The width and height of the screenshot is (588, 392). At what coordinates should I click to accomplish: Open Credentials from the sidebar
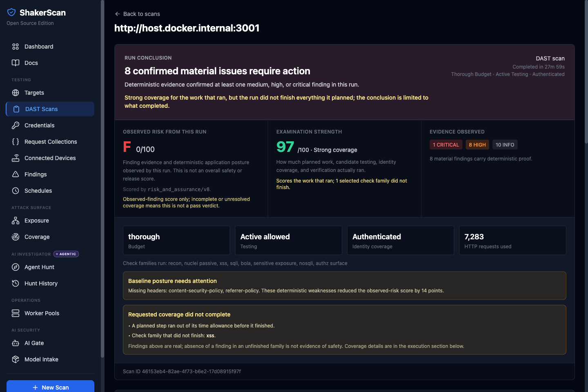[x=50, y=125]
